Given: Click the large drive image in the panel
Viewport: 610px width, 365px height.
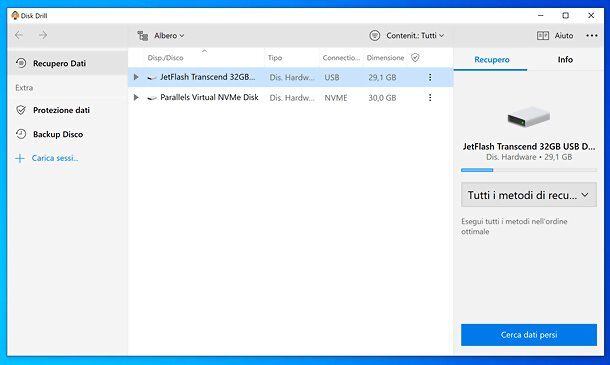Looking at the screenshot, I should click(529, 116).
